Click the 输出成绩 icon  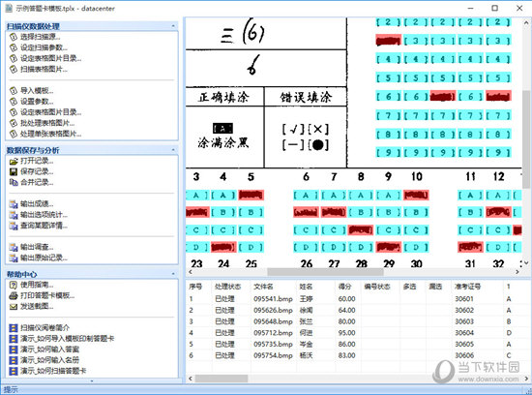click(13, 204)
